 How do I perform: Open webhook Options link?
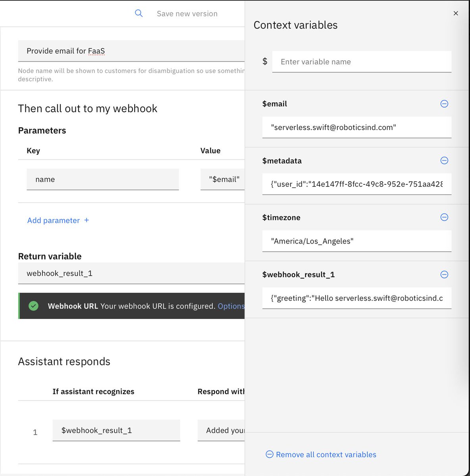point(231,306)
